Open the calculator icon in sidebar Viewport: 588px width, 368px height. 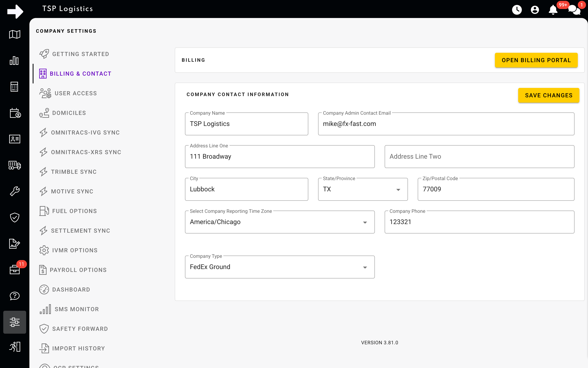click(x=14, y=87)
